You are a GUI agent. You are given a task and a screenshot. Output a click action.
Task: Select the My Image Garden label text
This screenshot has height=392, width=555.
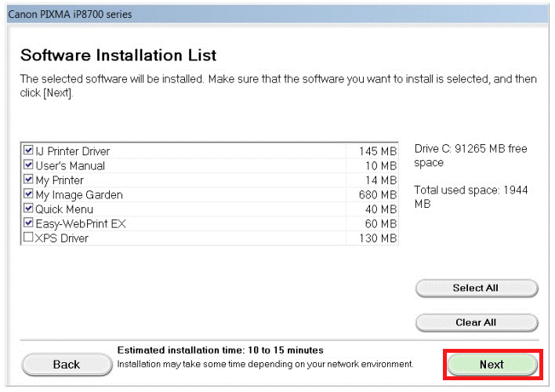click(x=78, y=194)
